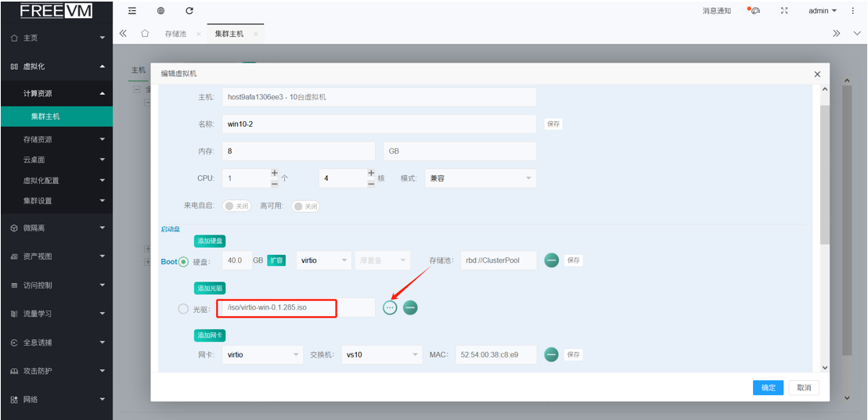The width and height of the screenshot is (868, 420).
Task: Remove the network card with minus icon
Action: 551,355
